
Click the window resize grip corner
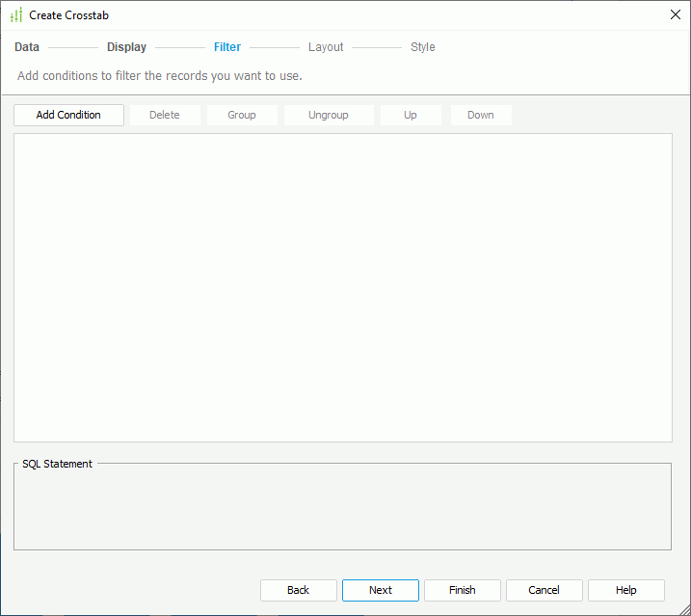click(x=684, y=609)
